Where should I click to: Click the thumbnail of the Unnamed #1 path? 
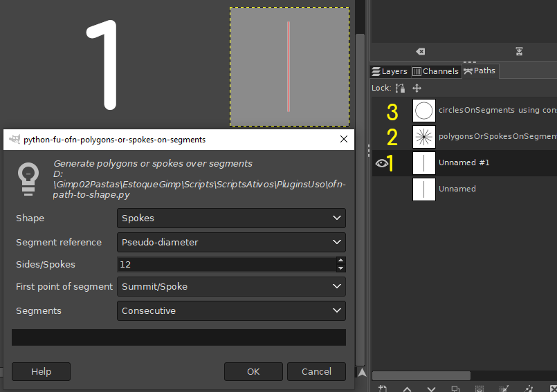pos(423,163)
